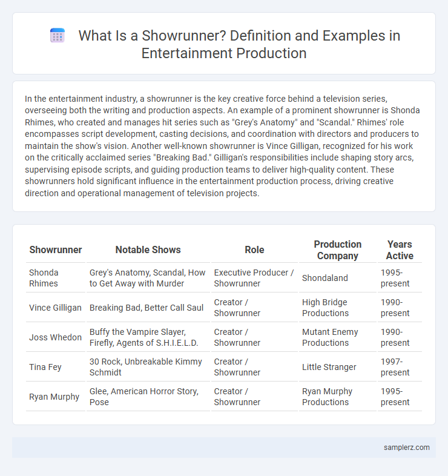Click the article title heading text
Image resolution: width=448 pixels, height=476 pixels.
click(x=239, y=44)
